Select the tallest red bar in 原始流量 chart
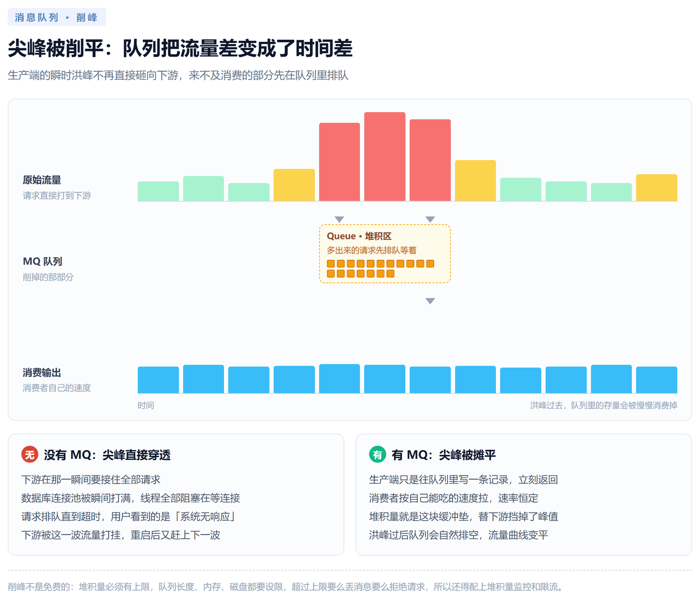The image size is (700, 599). pyautogui.click(x=385, y=156)
